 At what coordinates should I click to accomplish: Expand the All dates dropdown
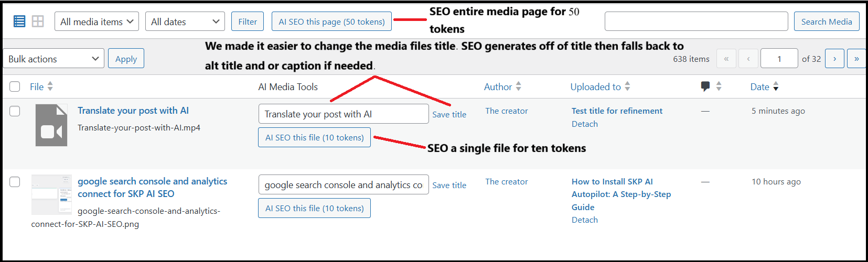[185, 21]
